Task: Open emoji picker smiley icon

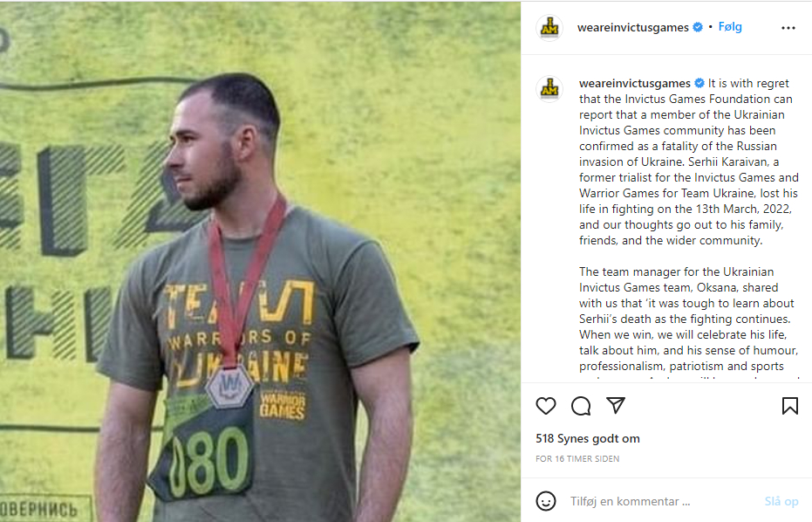Action: point(546,501)
